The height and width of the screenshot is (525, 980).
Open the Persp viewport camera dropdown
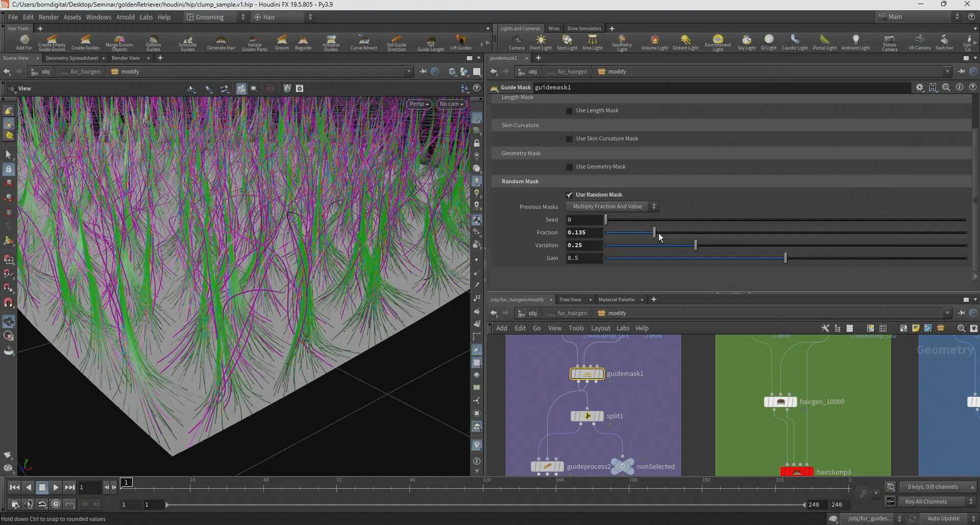pos(419,104)
